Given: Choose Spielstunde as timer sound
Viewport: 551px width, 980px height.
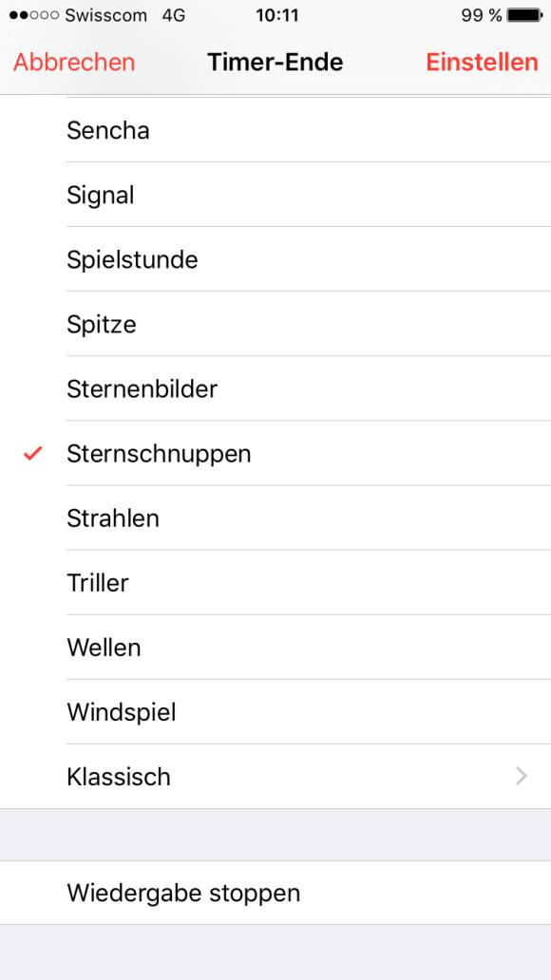Looking at the screenshot, I should click(x=275, y=259).
